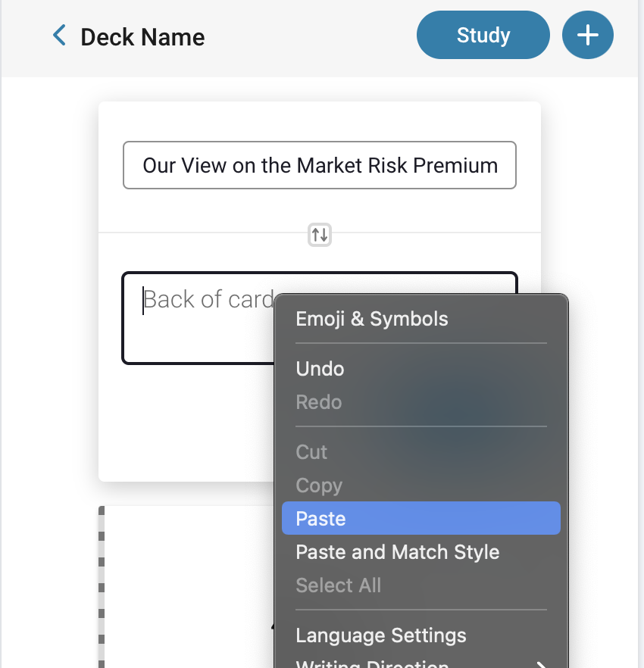Screen dimensions: 644x668
Task: Focus the Back of card text field
Action: 199,318
